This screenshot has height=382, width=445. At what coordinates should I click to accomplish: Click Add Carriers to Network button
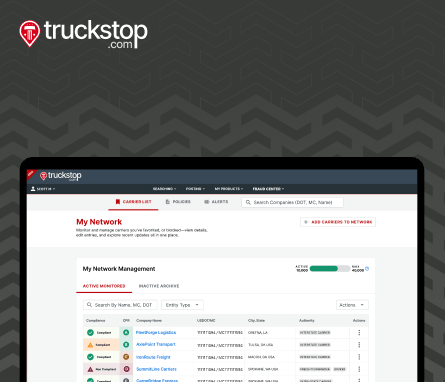coord(338,222)
